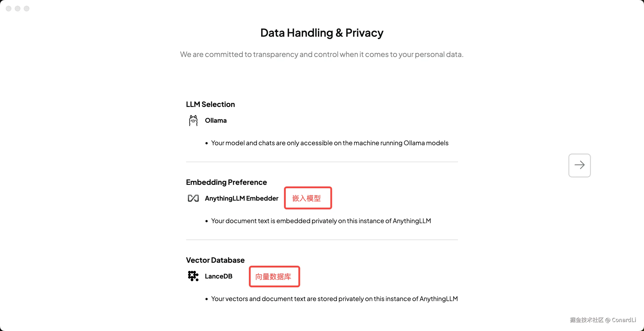The image size is (644, 331).
Task: Maximize the window with the rightmost title-bar dot
Action: 27,9
